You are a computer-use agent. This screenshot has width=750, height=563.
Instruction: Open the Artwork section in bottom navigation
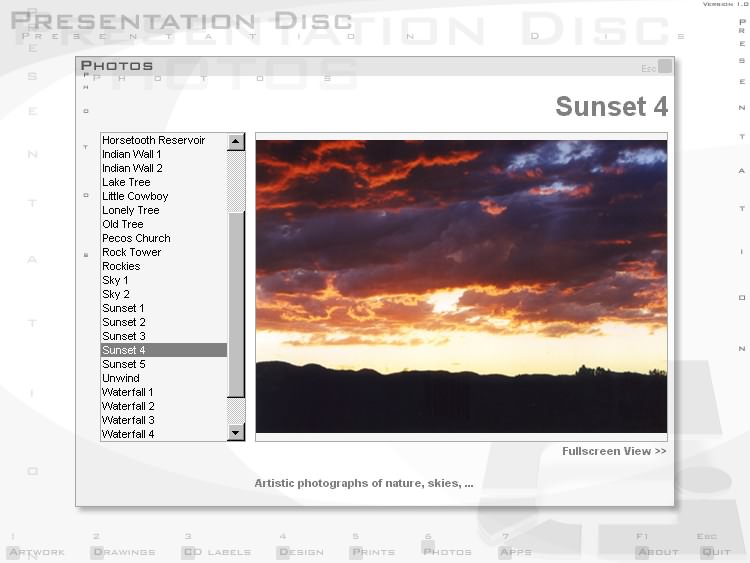(x=36, y=552)
